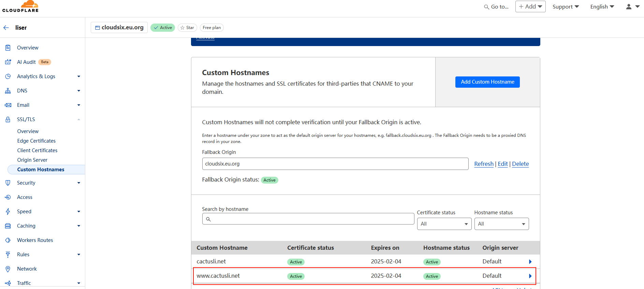Click the SSL/TLS lock icon
The image size is (644, 289).
pos(8,119)
